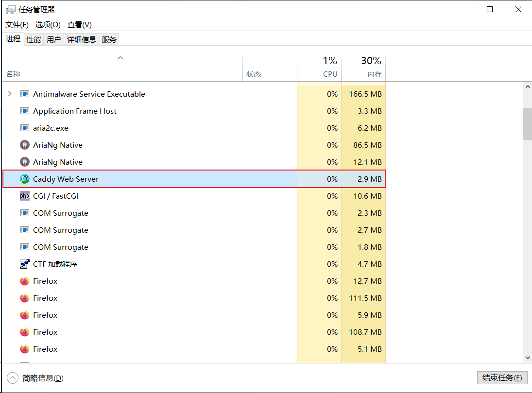This screenshot has width=532, height=393.
Task: Sort by the 内存 column header
Action: (x=363, y=68)
